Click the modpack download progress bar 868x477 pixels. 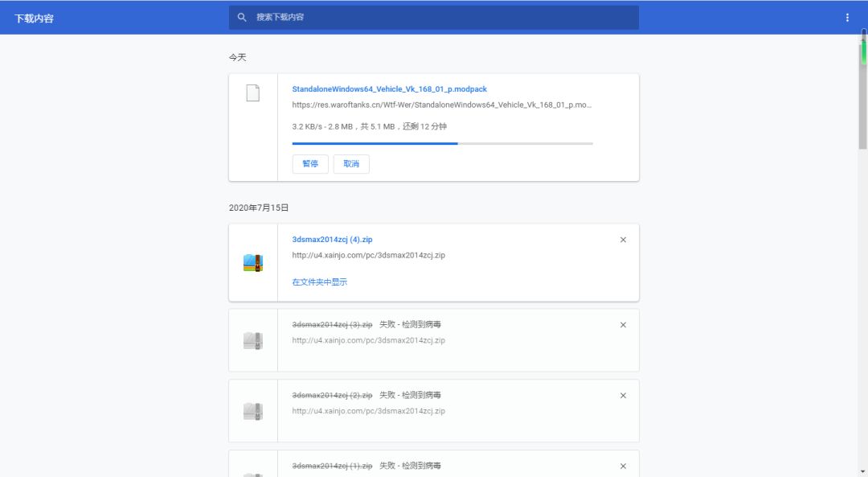click(x=442, y=143)
